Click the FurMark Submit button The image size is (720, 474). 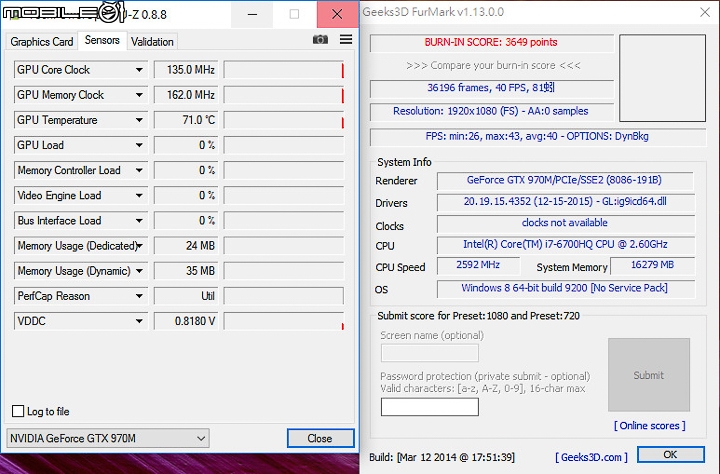point(649,375)
